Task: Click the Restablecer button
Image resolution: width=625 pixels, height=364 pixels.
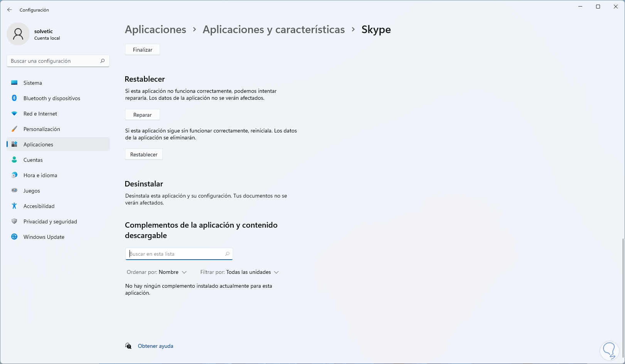Action: tap(144, 154)
